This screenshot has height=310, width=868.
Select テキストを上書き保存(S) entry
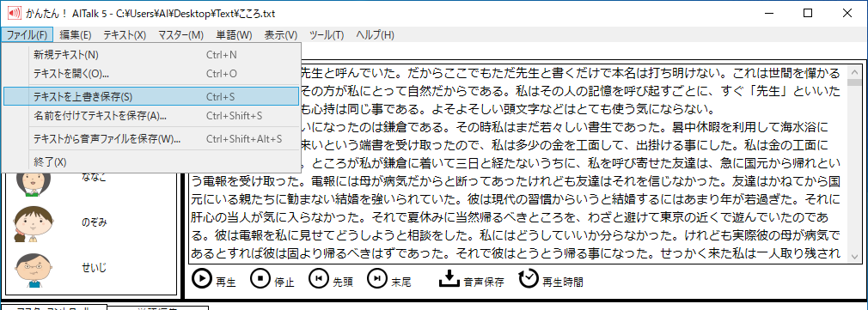pyautogui.click(x=151, y=96)
